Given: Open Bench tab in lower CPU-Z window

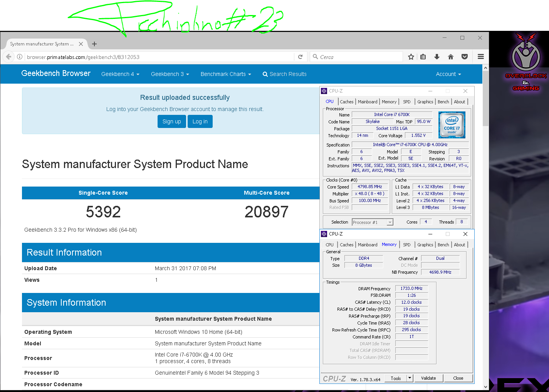Looking at the screenshot, I should point(443,245).
